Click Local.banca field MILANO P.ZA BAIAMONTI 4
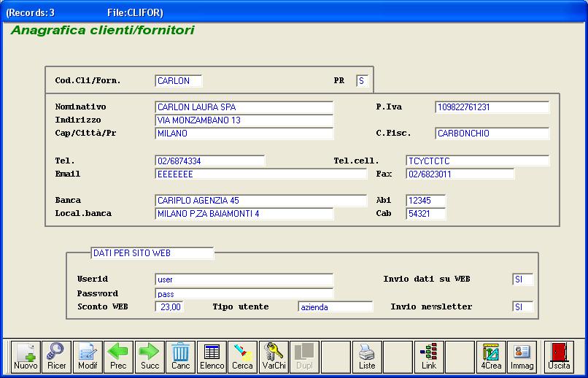 (x=244, y=213)
